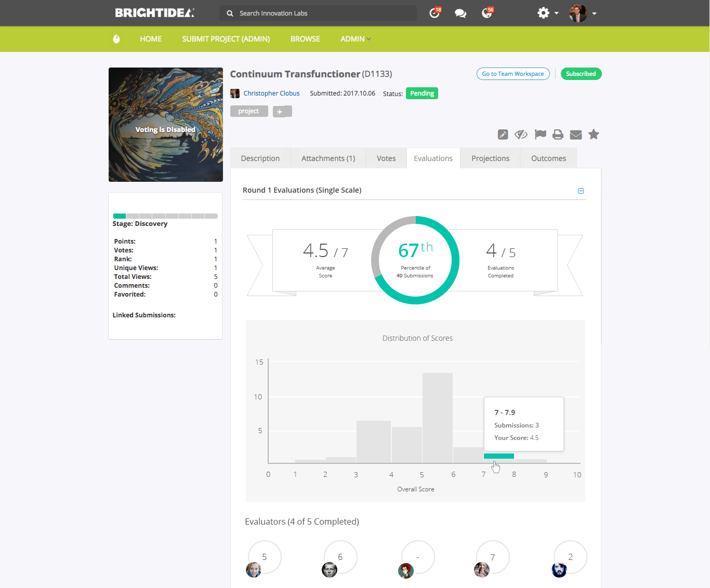Click the 67th percentile ring

(415, 260)
